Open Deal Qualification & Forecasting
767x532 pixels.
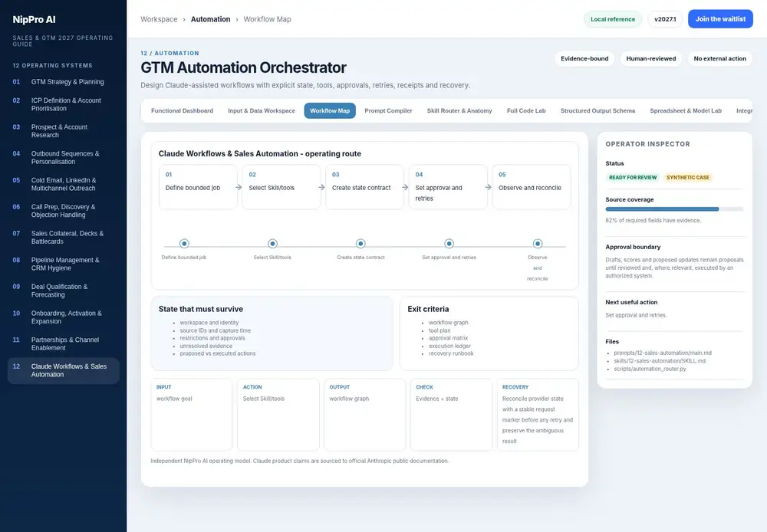(x=64, y=291)
